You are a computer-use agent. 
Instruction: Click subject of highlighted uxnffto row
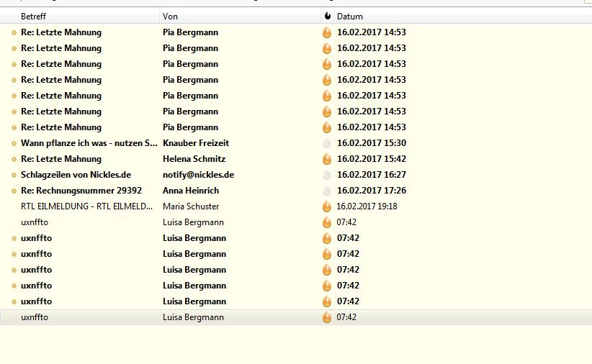(x=35, y=317)
